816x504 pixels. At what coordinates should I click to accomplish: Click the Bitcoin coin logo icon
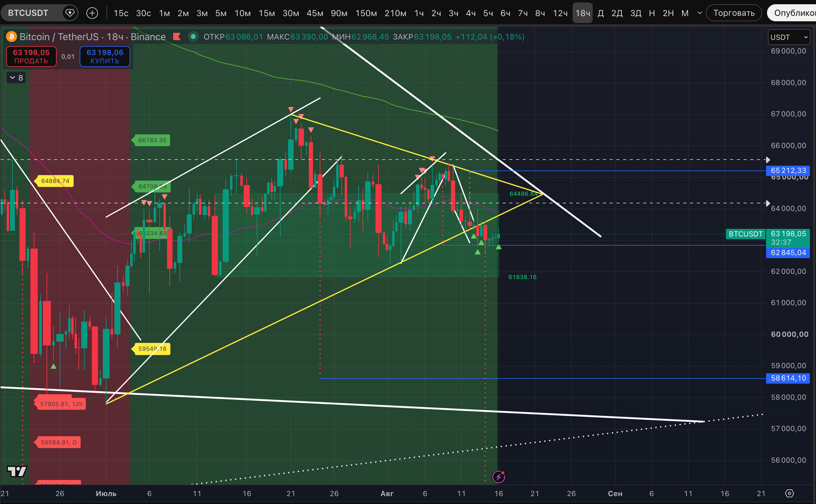point(12,37)
